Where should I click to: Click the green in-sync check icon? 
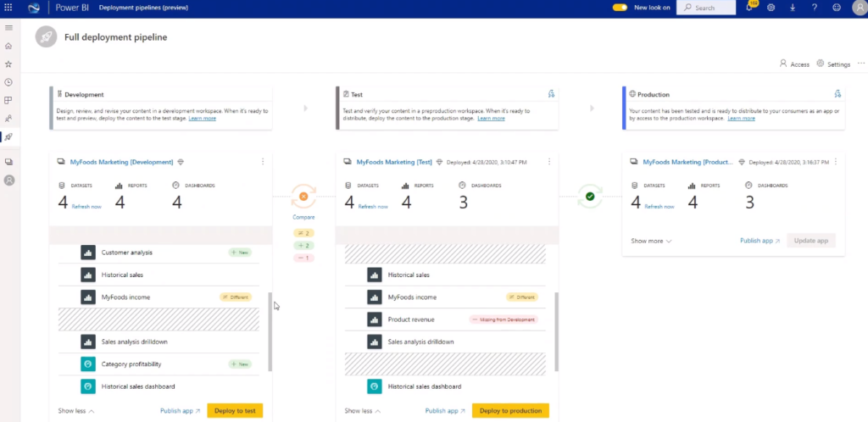pos(590,197)
